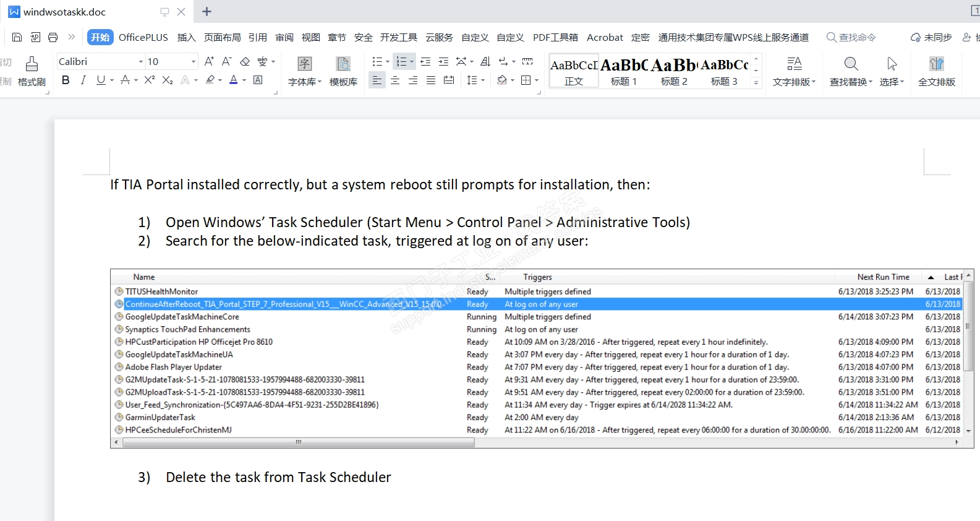
Task: Increase font size with the A+ icon
Action: (210, 61)
